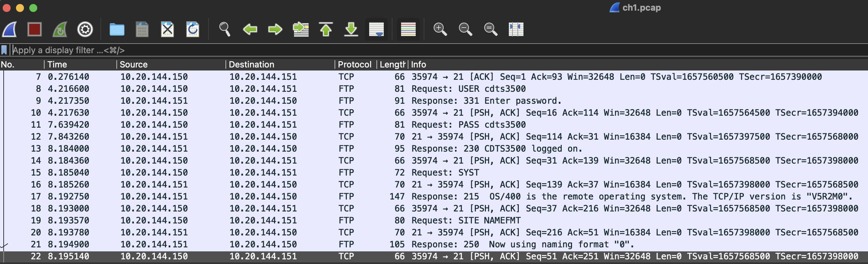Select packet 18 at time 8.193000
This screenshot has width=868, height=264.
coord(434,208)
